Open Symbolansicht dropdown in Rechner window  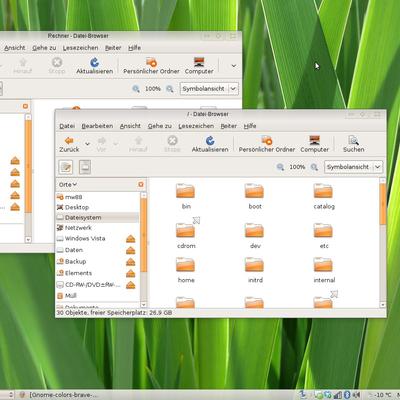click(x=209, y=89)
